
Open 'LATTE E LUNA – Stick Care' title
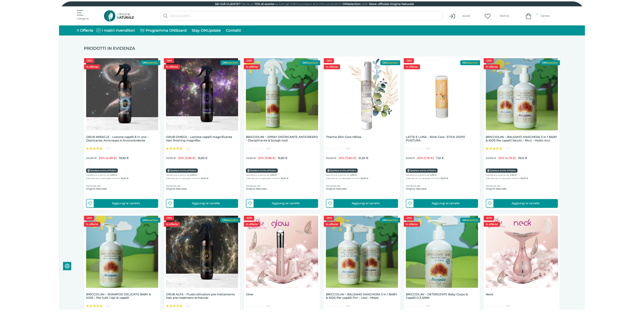click(435, 139)
